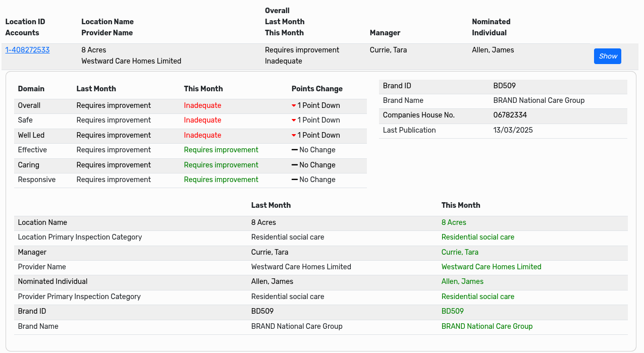
Task: Click the red down arrow in Well Led row
Action: tap(294, 136)
